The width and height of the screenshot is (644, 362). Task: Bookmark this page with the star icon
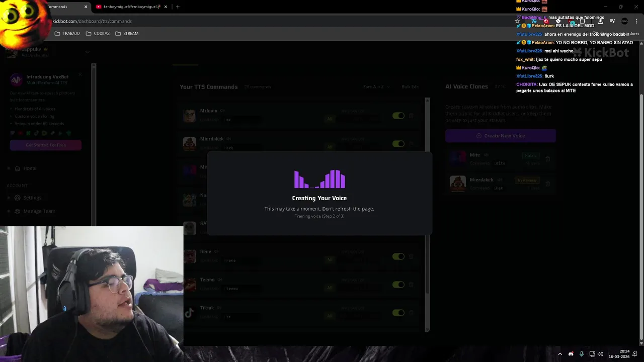click(x=517, y=21)
